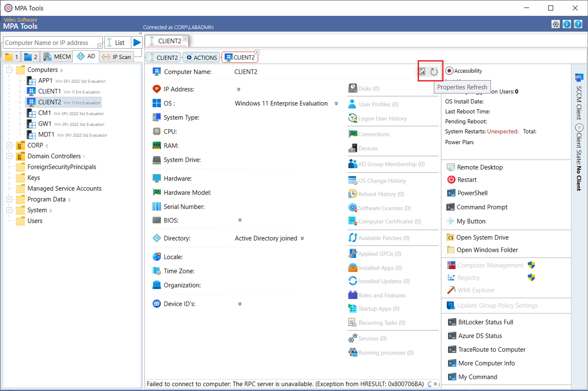588x391 pixels.
Task: Open Running processes (0)
Action: 381,353
